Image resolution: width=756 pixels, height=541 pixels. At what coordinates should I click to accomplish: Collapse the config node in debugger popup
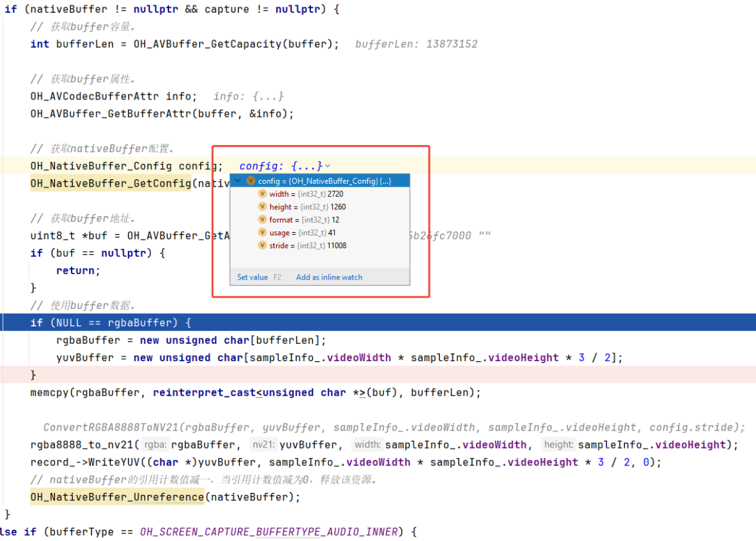238,181
